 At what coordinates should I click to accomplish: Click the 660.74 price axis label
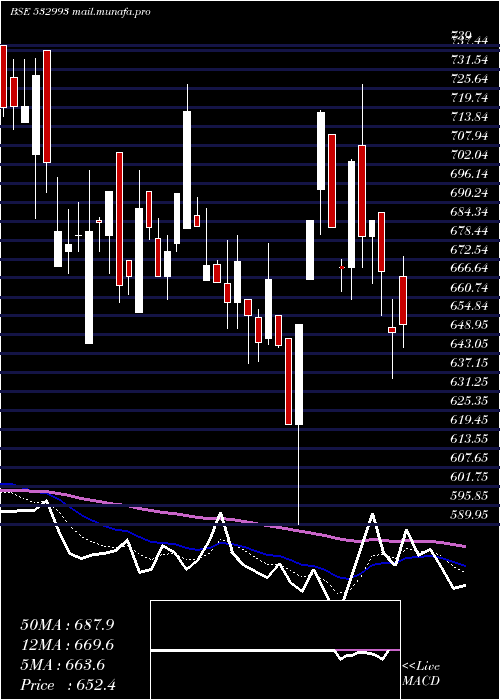(x=469, y=288)
